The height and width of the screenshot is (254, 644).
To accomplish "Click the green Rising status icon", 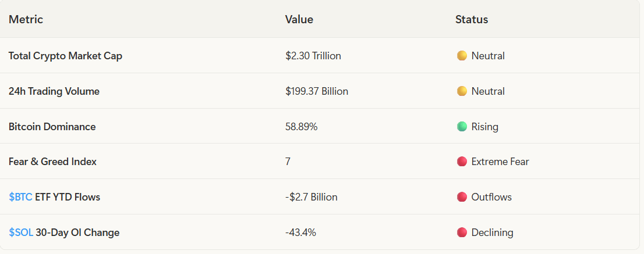I will pyautogui.click(x=462, y=126).
